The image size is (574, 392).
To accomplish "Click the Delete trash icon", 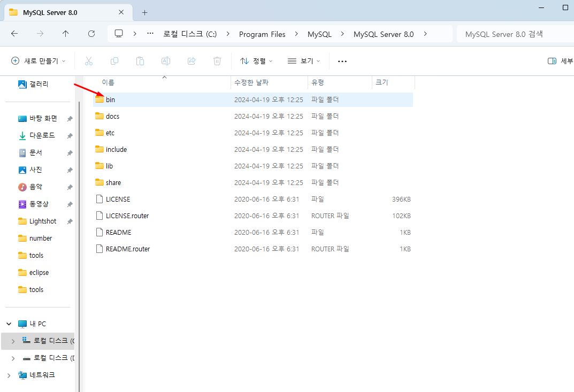I will pos(217,61).
